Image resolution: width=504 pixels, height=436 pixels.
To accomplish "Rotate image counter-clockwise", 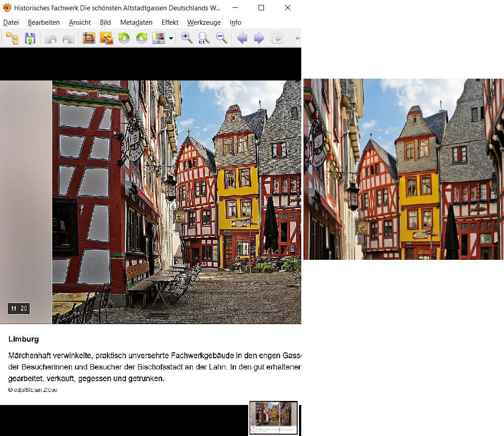I will coord(124,39).
